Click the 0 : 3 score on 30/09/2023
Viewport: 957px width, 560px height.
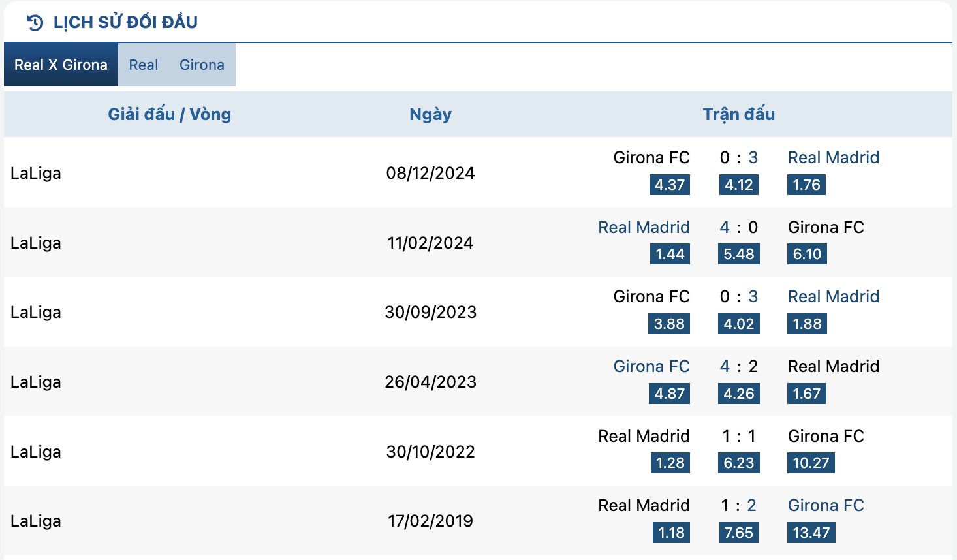739,296
